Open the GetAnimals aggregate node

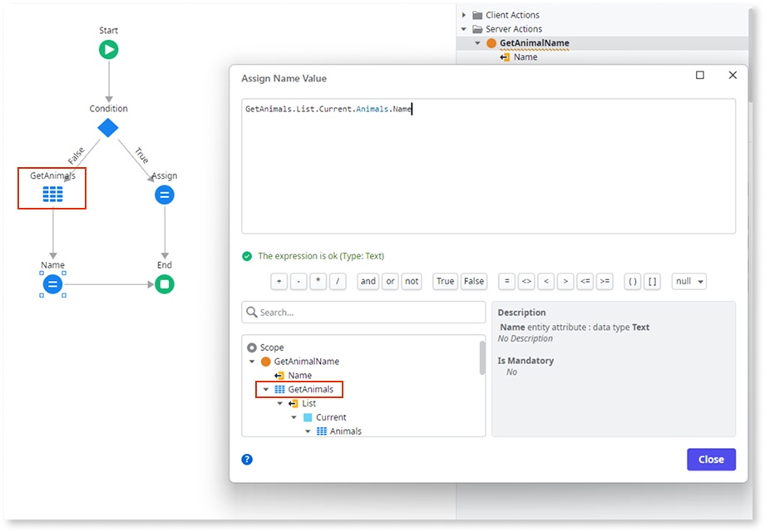[x=52, y=193]
